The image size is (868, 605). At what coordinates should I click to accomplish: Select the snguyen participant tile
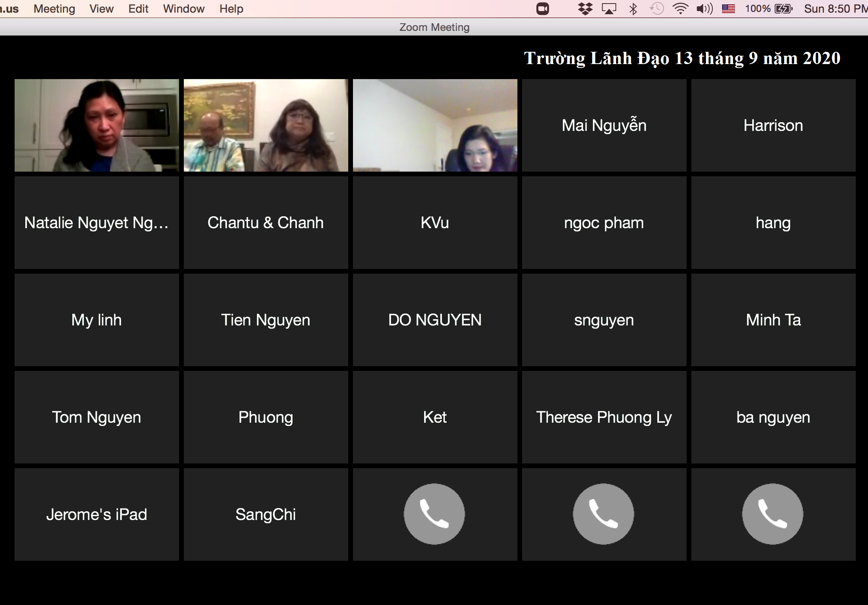pos(604,320)
